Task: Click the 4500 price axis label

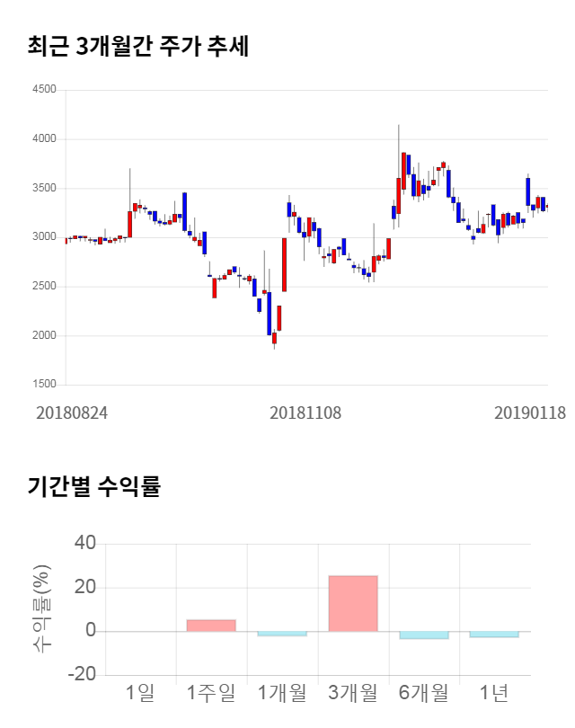Action: 43,90
